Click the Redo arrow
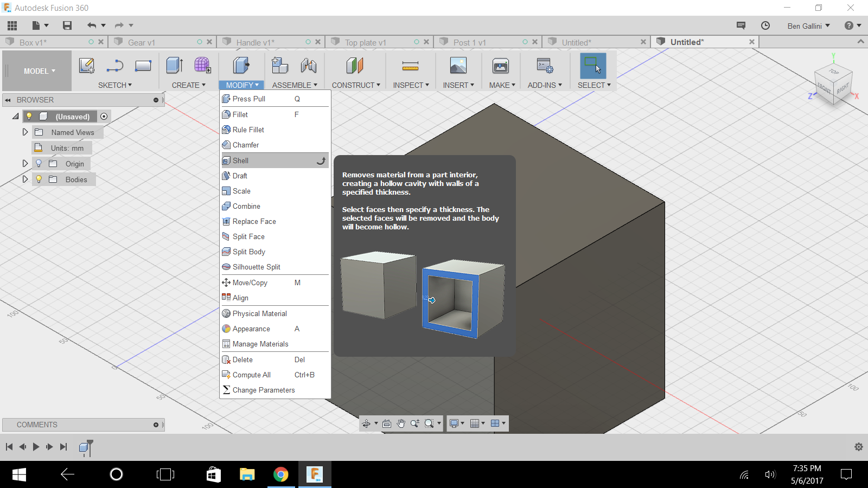868x488 pixels. coord(119,25)
